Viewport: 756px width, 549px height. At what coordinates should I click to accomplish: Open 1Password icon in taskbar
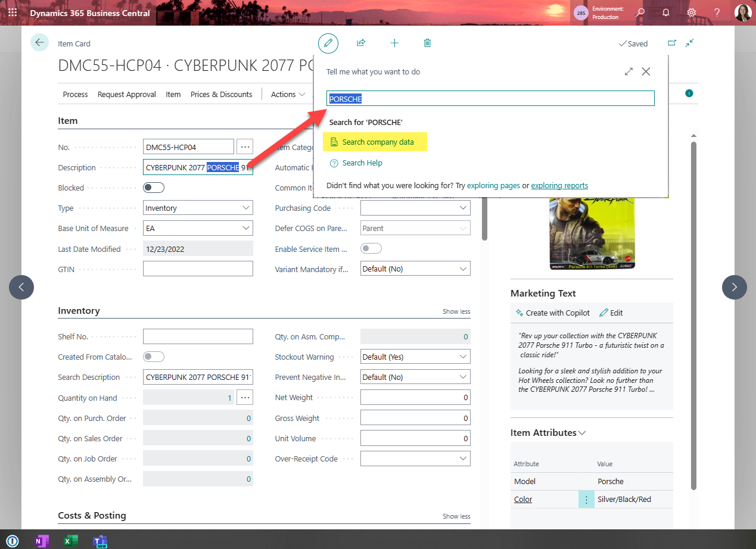(13, 541)
